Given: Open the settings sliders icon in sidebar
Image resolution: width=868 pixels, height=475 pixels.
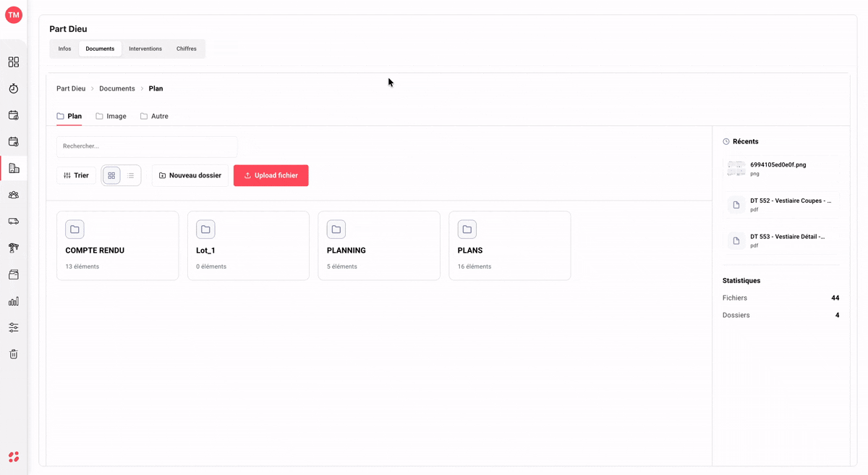Looking at the screenshot, I should (x=14, y=327).
